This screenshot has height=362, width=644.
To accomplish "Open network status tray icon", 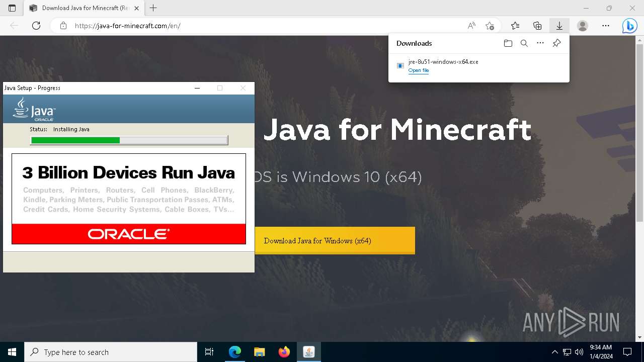I will (x=567, y=352).
